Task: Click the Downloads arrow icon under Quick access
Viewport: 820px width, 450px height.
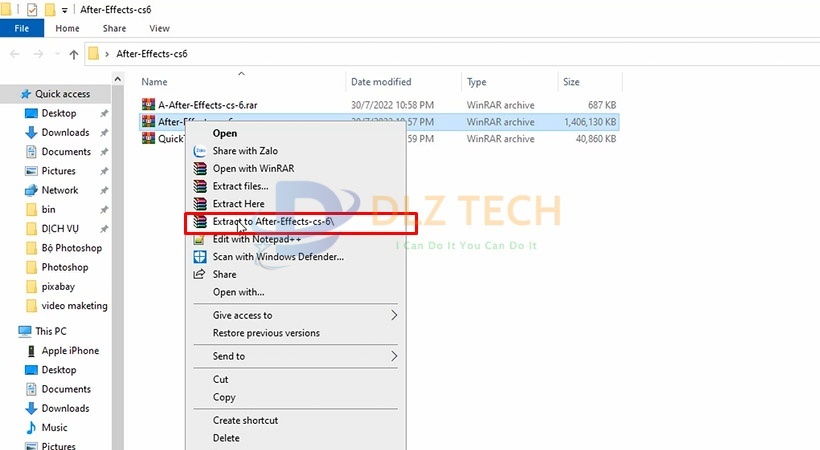Action: click(31, 132)
